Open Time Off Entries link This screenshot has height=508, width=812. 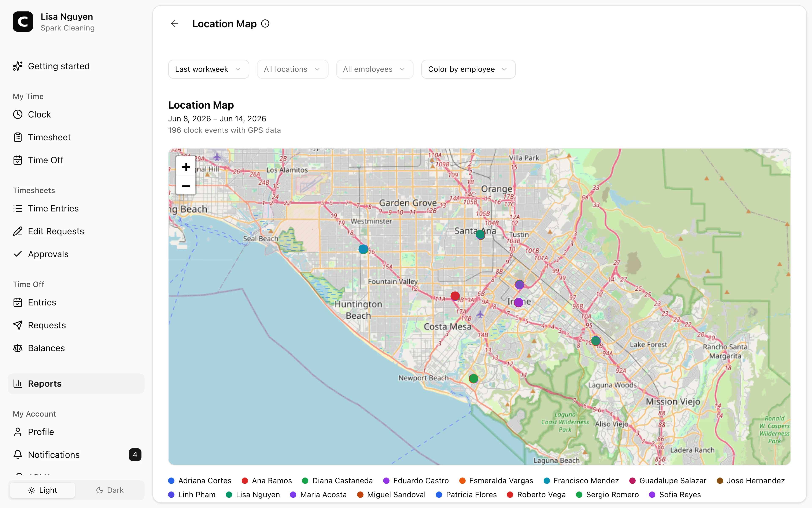pos(76,303)
